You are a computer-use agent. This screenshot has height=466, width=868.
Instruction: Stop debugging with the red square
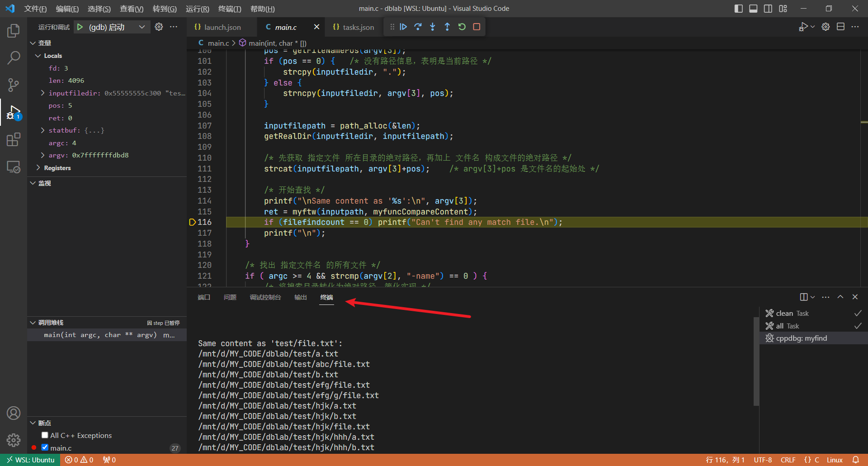476,27
